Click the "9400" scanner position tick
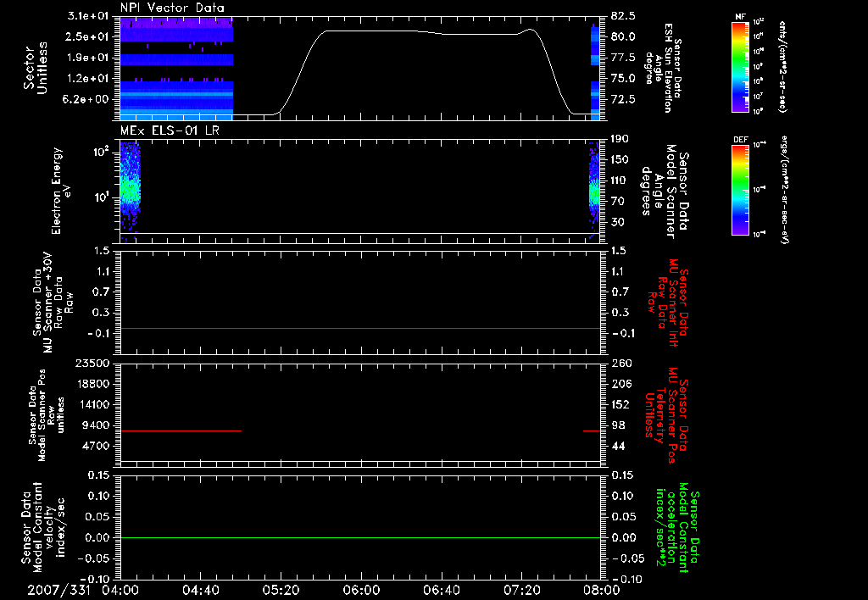The height and width of the screenshot is (600, 868). pyautogui.click(x=97, y=425)
